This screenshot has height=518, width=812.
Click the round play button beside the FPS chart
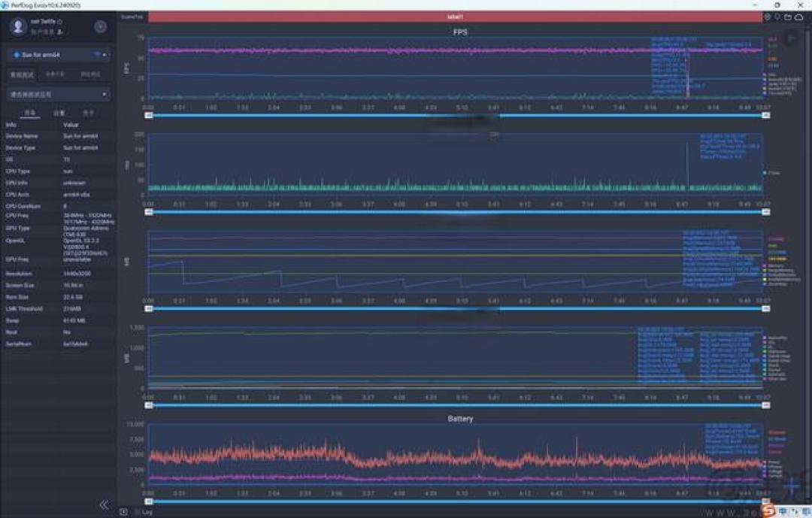(791, 38)
